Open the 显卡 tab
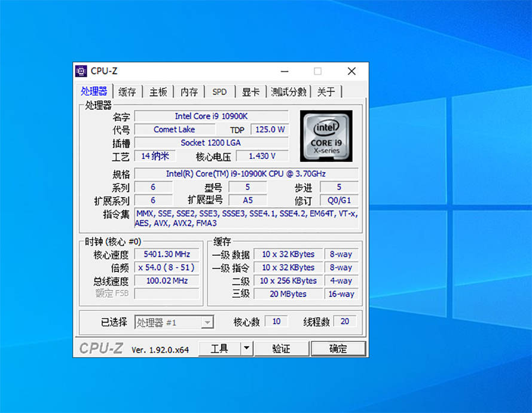Viewport: 532px width, 413px height. [x=250, y=92]
